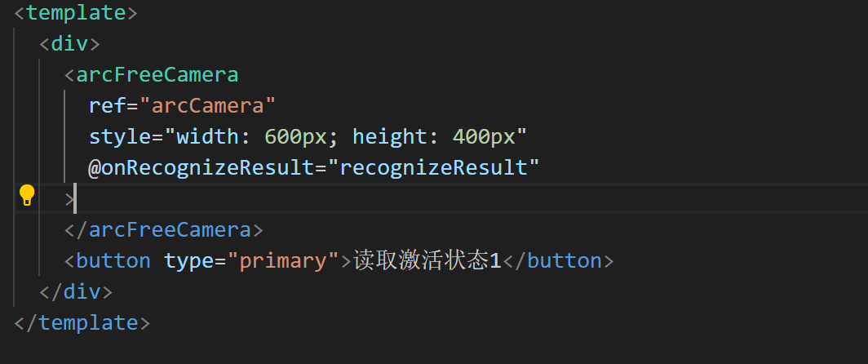Click the "recognizeResult" handler string
Screen dimensions: 868x364
point(433,167)
